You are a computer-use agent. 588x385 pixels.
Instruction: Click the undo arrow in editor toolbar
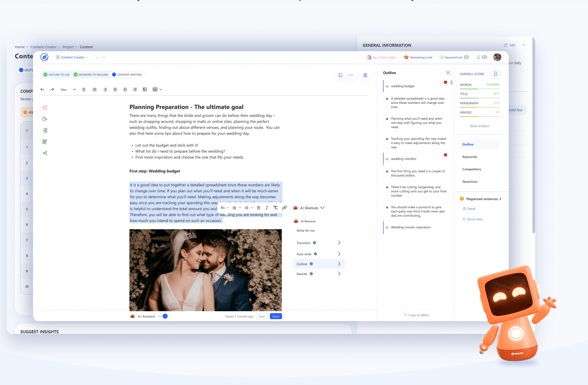coord(42,90)
